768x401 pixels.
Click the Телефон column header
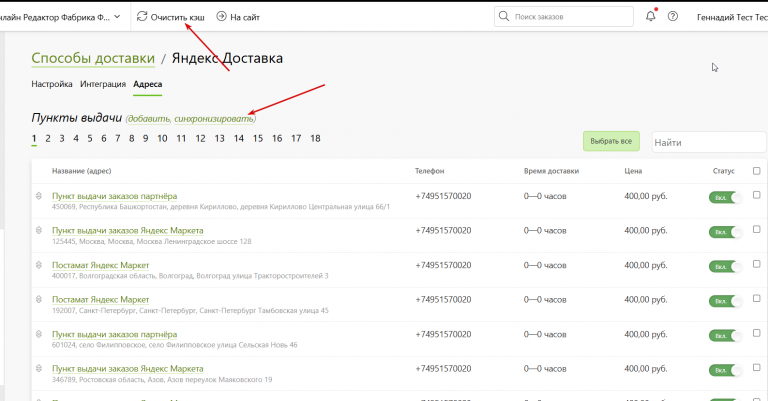430,171
